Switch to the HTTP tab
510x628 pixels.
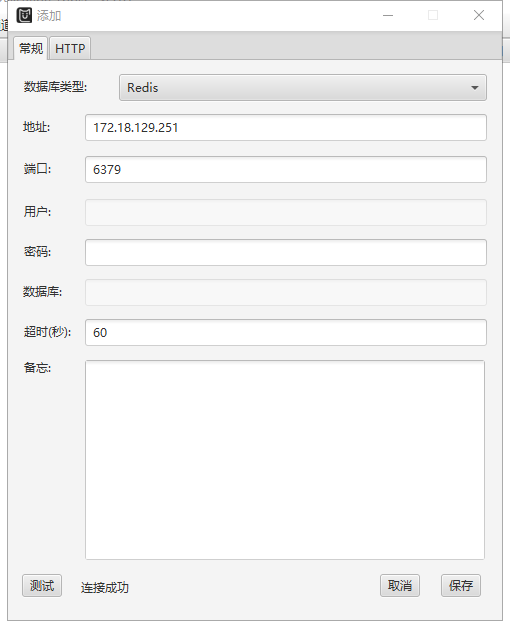coord(70,48)
